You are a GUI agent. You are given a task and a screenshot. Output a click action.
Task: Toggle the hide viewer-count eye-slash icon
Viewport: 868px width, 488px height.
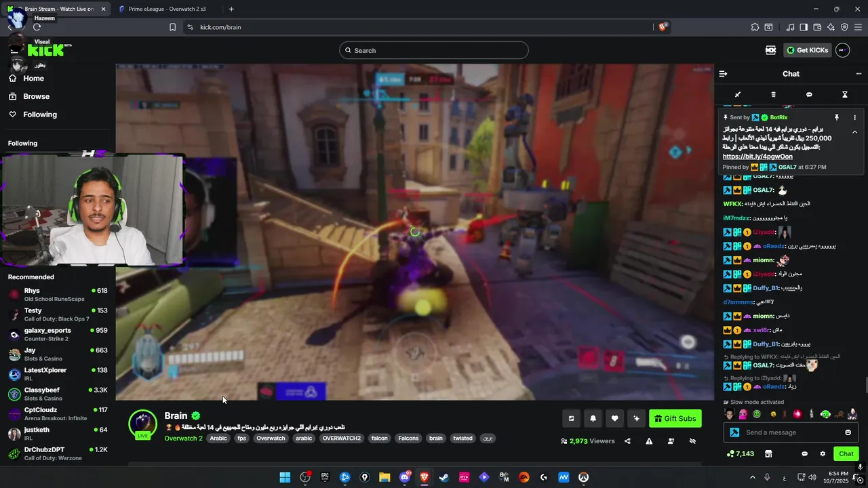pyautogui.click(x=692, y=441)
